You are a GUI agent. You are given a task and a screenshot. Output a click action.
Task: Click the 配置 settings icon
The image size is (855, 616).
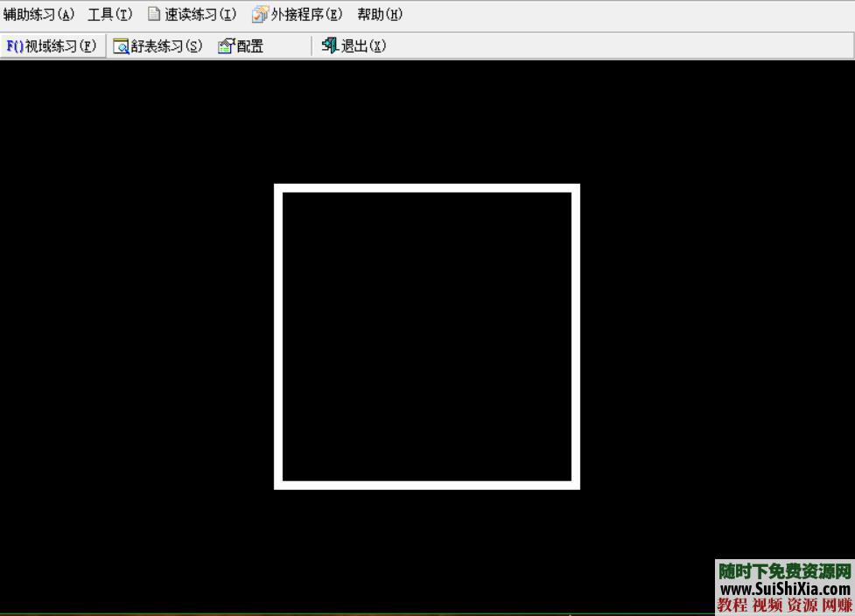tap(227, 46)
